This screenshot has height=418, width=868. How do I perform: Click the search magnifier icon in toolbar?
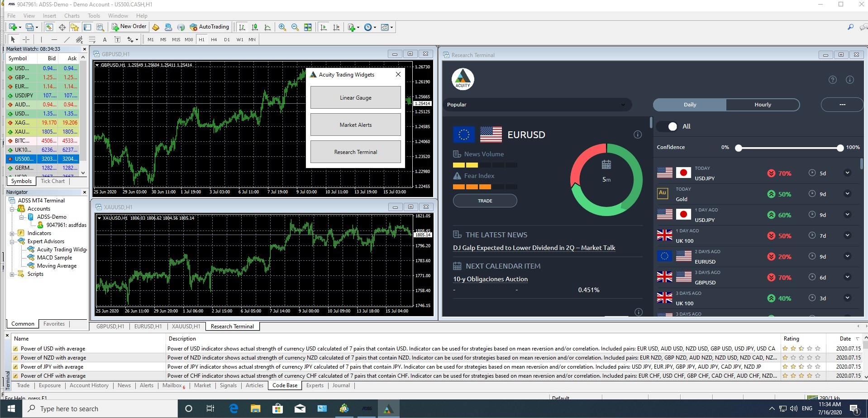(x=850, y=27)
